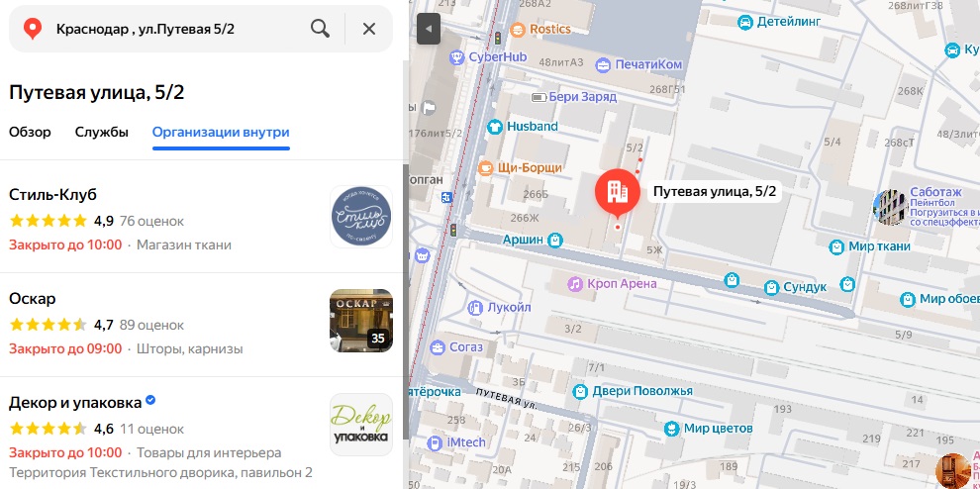This screenshot has width=980, height=489.
Task: Collapse the side panel with arrow toggle
Action: coord(428,29)
